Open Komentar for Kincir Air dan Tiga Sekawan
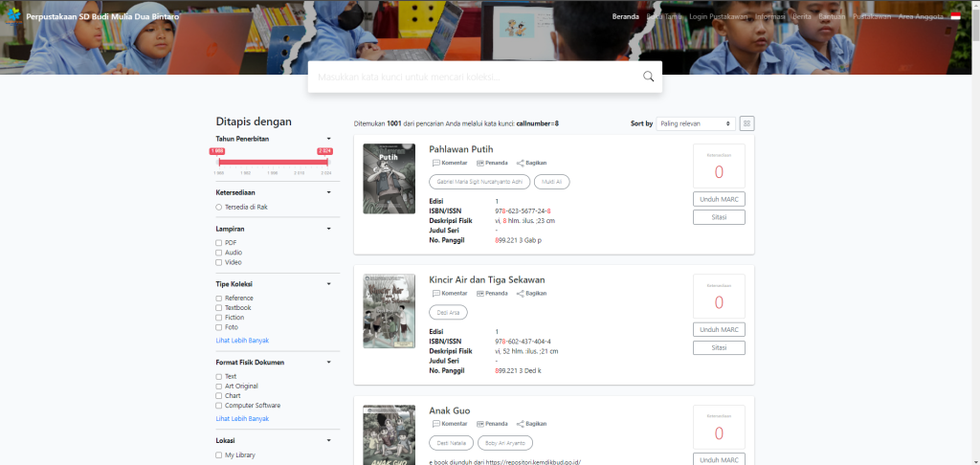980x465 pixels. pyautogui.click(x=450, y=293)
